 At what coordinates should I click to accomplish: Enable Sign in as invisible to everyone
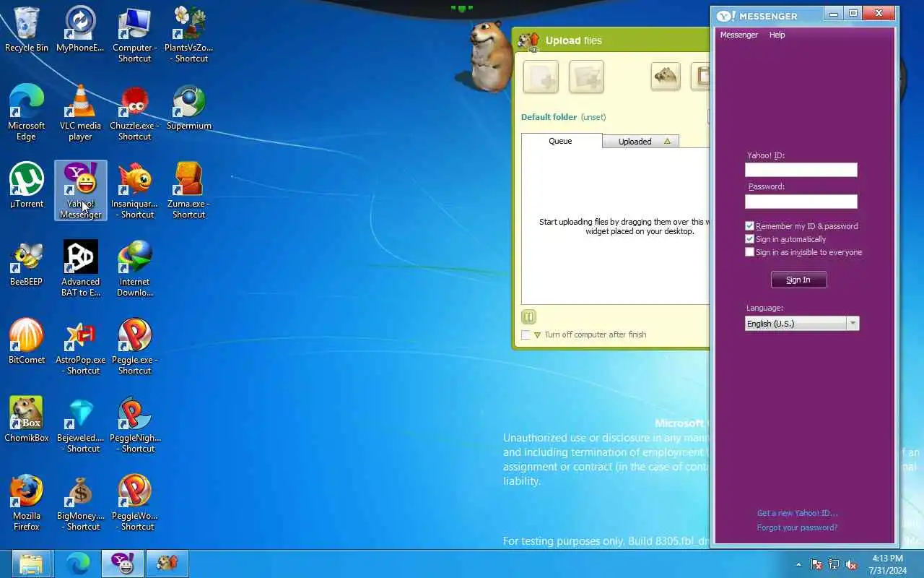point(749,252)
